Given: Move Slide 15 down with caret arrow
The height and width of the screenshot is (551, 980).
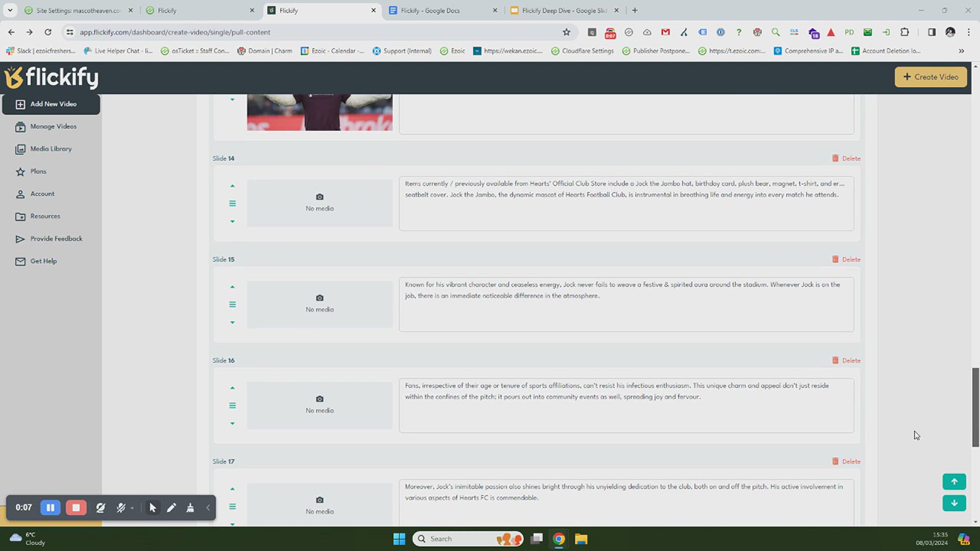Looking at the screenshot, I should 232,322.
